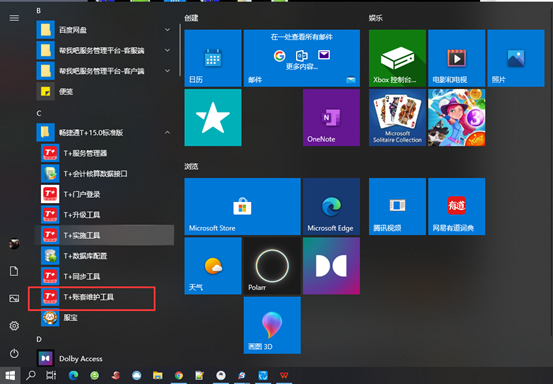Open the user account avatar

coord(14,244)
